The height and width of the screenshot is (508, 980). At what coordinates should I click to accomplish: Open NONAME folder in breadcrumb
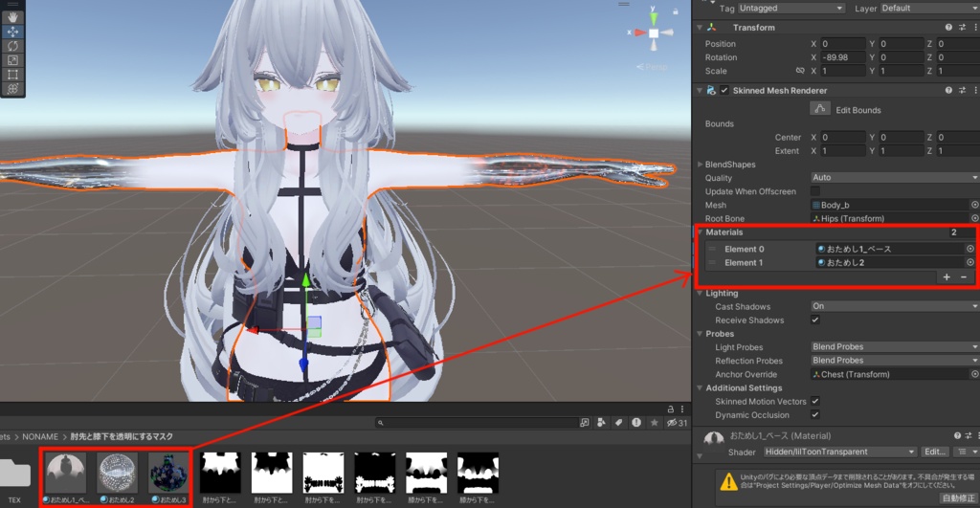(x=40, y=437)
